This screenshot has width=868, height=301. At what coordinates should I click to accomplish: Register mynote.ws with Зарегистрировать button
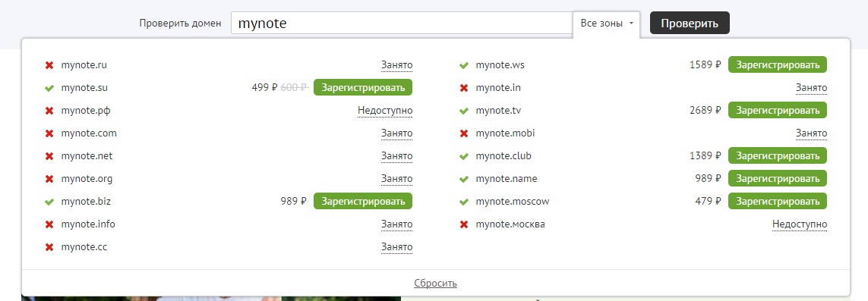[777, 64]
